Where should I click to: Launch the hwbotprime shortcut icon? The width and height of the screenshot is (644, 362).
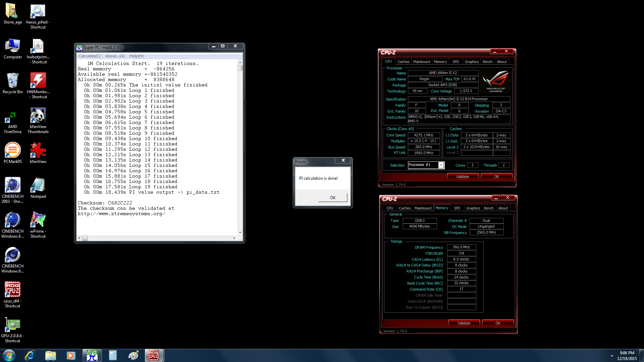click(38, 51)
